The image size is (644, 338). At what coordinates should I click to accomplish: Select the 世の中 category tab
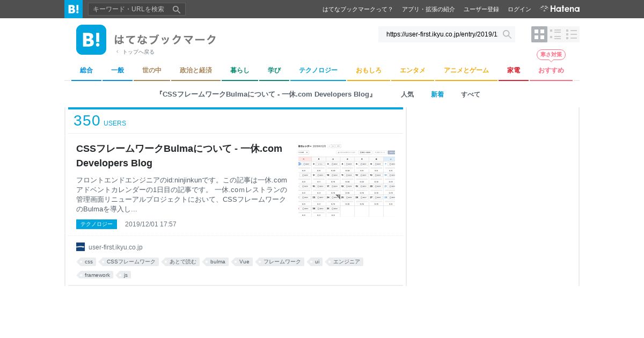pos(152,71)
